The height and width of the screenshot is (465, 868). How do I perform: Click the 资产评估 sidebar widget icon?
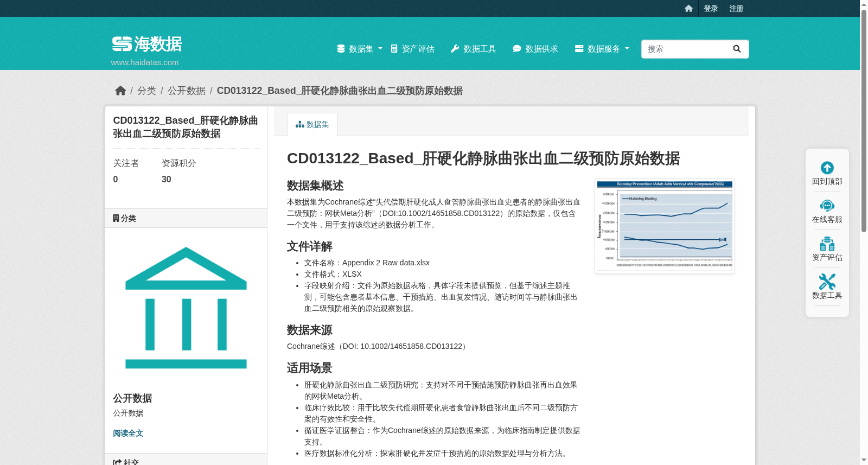pos(827,244)
